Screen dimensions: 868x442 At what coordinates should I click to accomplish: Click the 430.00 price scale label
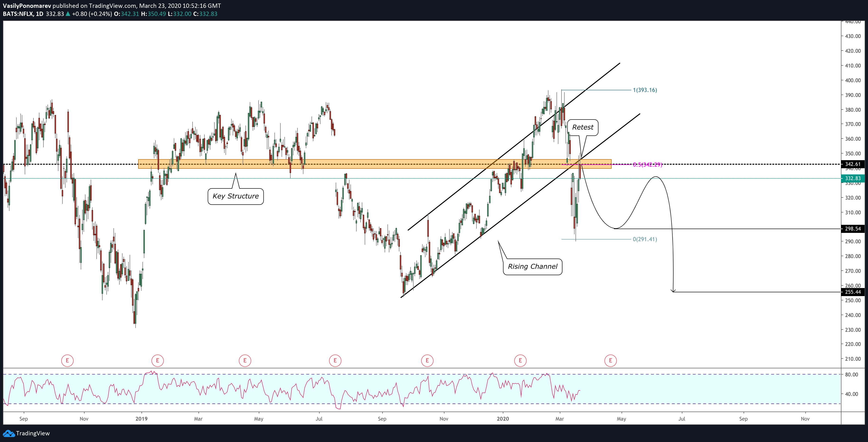(x=853, y=36)
